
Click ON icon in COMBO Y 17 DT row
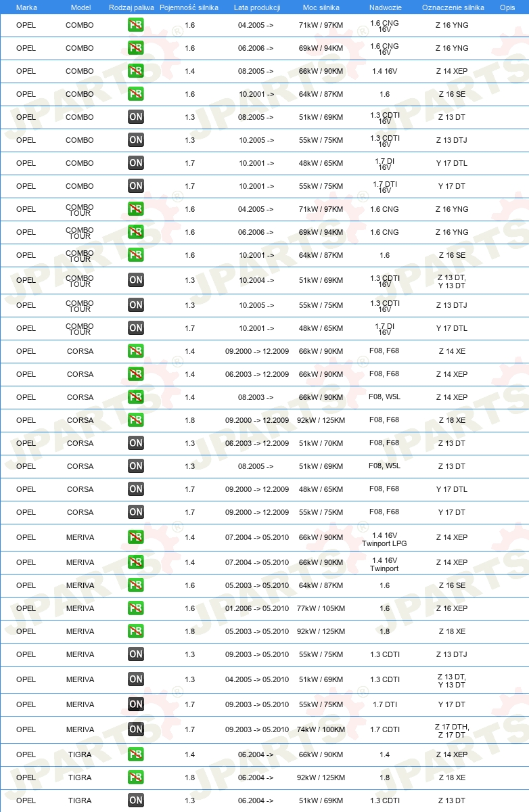[135, 186]
